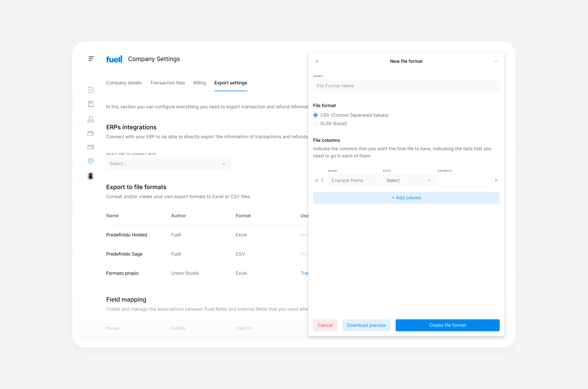Open the cards sidebar icon

(91, 147)
